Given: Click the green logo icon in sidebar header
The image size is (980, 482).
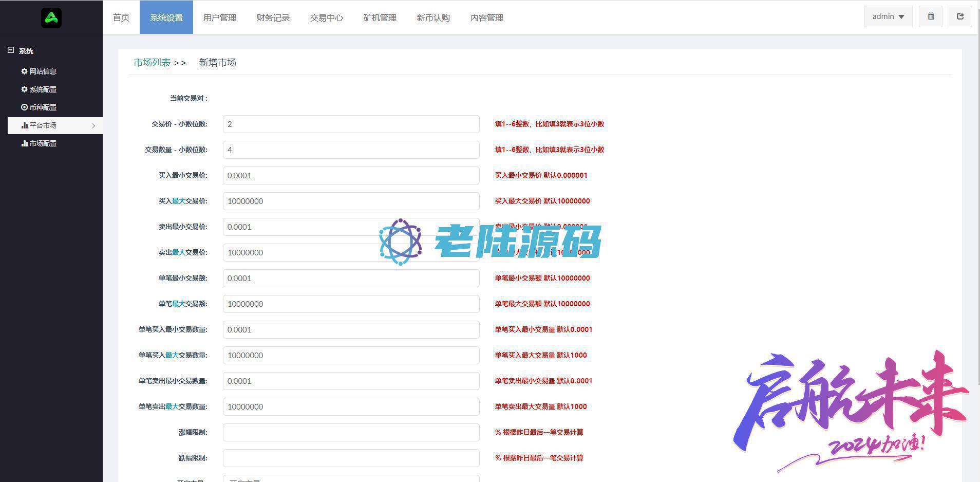Looking at the screenshot, I should pos(51,18).
